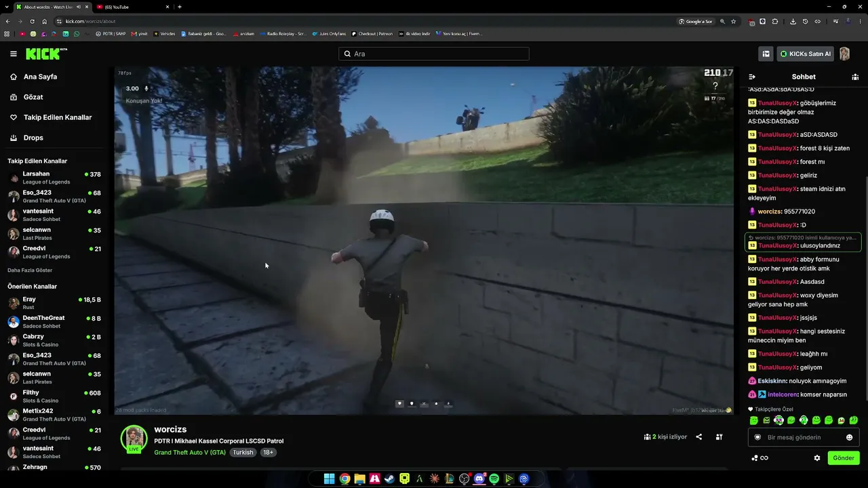Bookmark this page with the star
Viewport: 868px width, 488px height.
(733, 22)
